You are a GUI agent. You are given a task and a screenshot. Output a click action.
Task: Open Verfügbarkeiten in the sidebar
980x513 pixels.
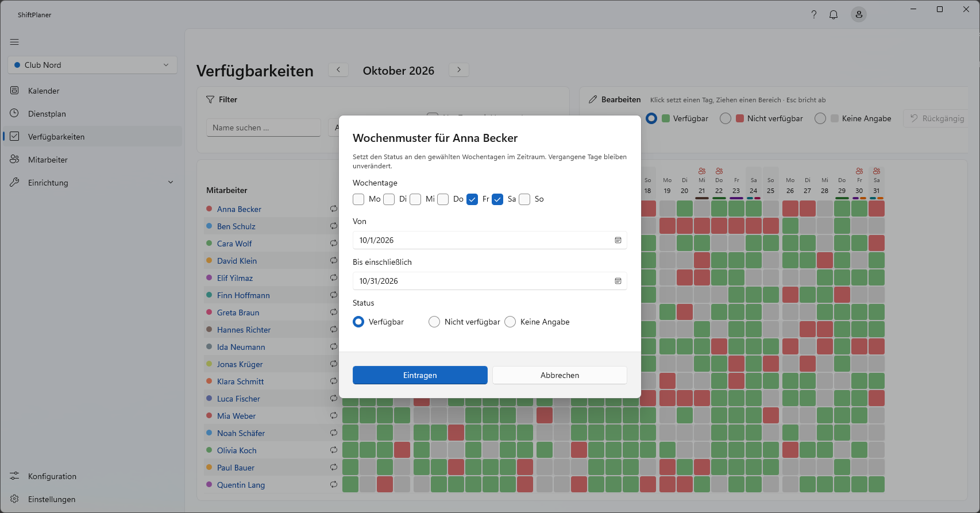(92, 137)
